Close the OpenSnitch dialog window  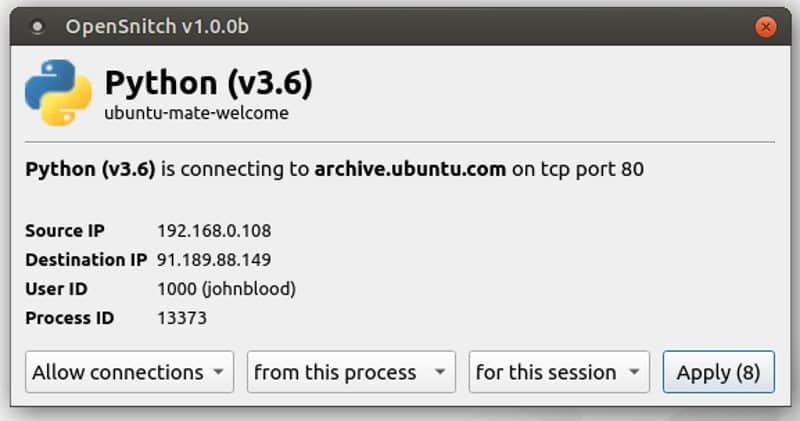765,27
